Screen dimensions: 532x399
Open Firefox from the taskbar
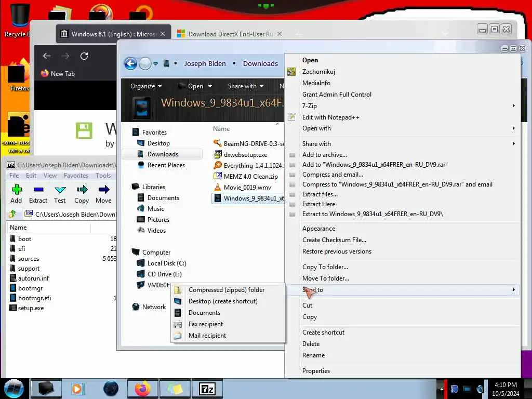[143, 389]
